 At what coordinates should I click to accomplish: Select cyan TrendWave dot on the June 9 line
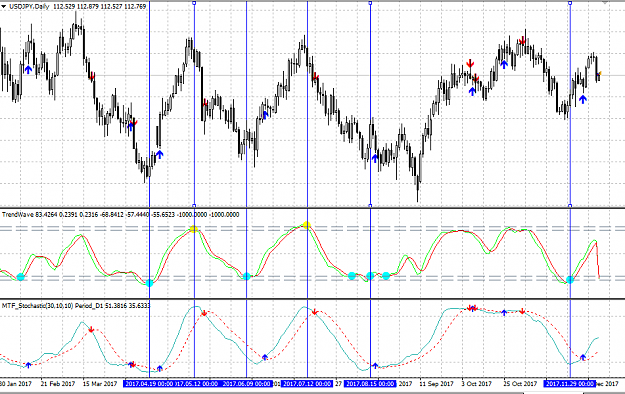[246, 276]
